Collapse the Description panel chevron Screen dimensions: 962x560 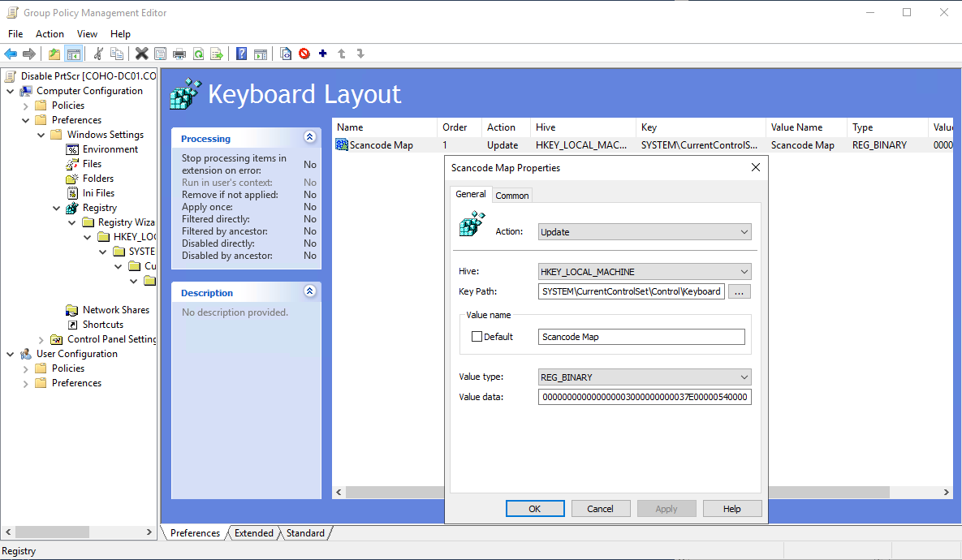309,291
